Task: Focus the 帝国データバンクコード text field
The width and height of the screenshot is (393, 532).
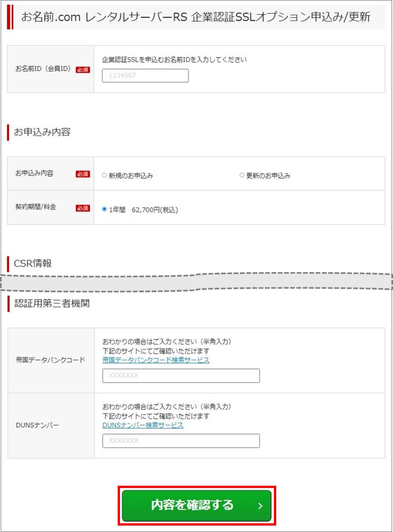Action: click(x=181, y=376)
